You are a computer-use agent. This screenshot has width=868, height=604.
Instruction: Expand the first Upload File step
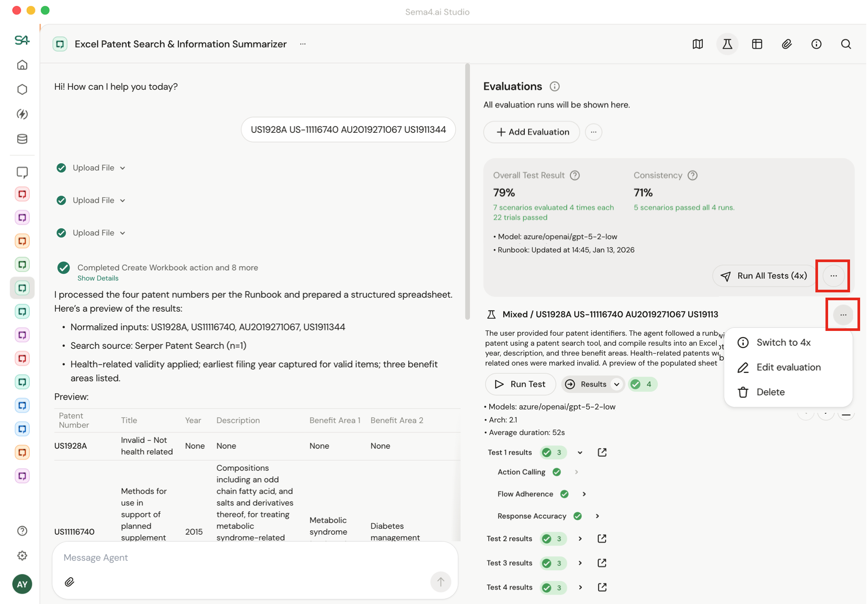point(123,168)
